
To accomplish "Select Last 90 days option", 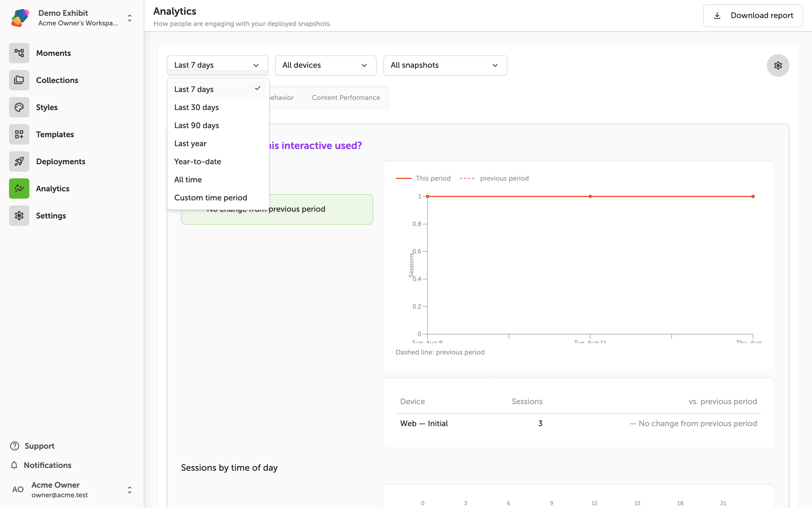I will pyautogui.click(x=218, y=125).
